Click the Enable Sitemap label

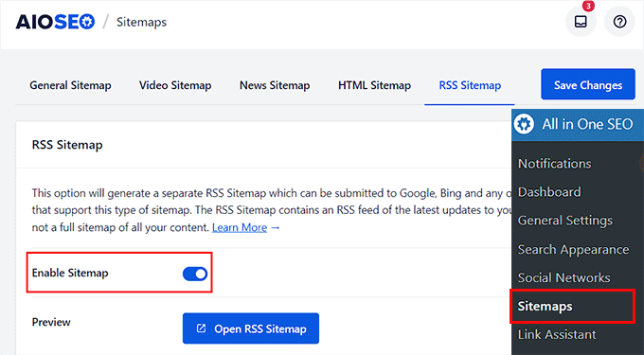70,273
